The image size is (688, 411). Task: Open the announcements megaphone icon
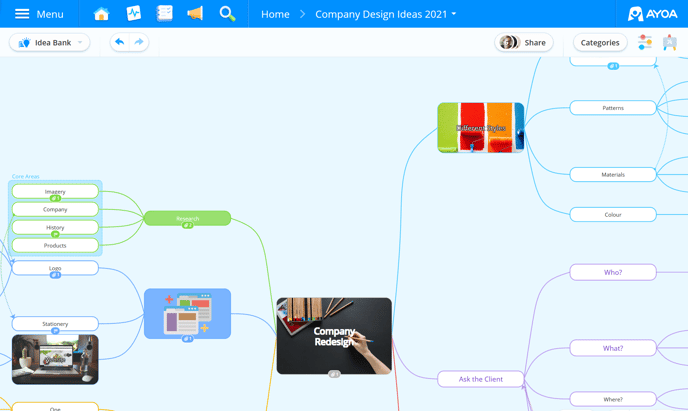(195, 14)
